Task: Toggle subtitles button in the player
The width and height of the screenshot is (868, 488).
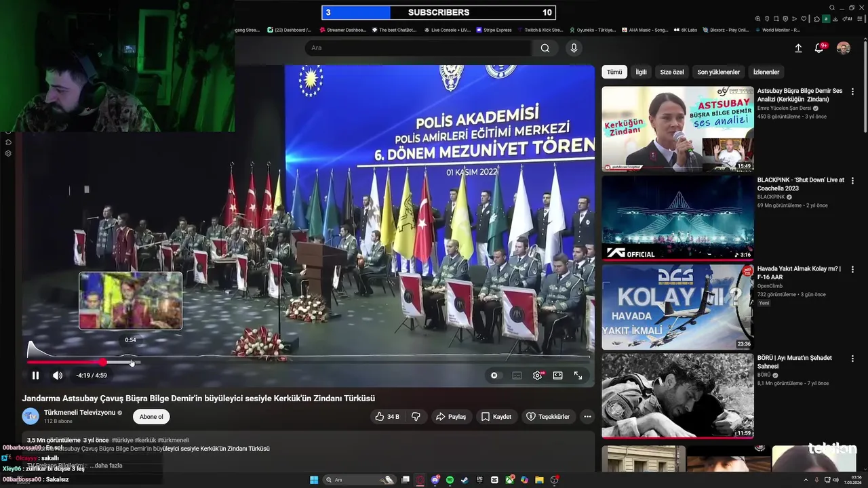Action: coord(517,375)
